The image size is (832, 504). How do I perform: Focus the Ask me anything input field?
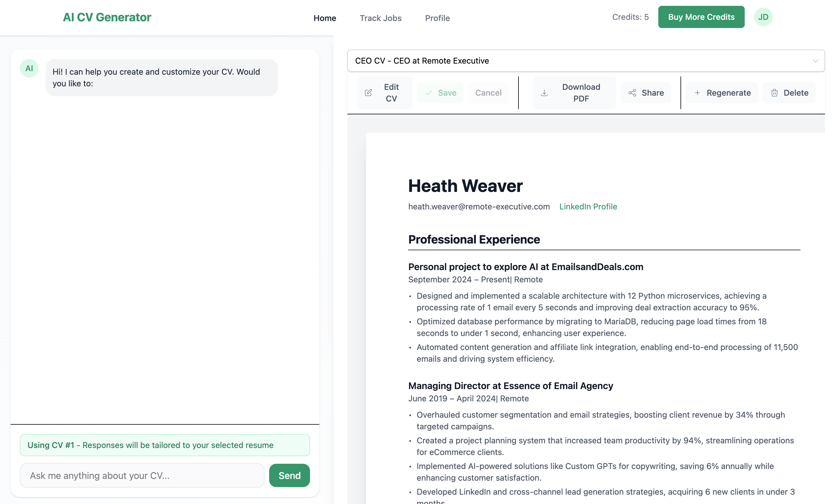pyautogui.click(x=142, y=475)
